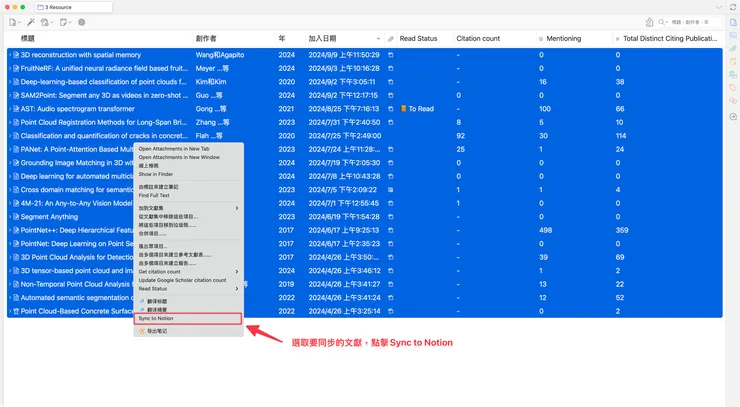Expand the Point Cloud Registration Methods row

pyautogui.click(x=10, y=122)
